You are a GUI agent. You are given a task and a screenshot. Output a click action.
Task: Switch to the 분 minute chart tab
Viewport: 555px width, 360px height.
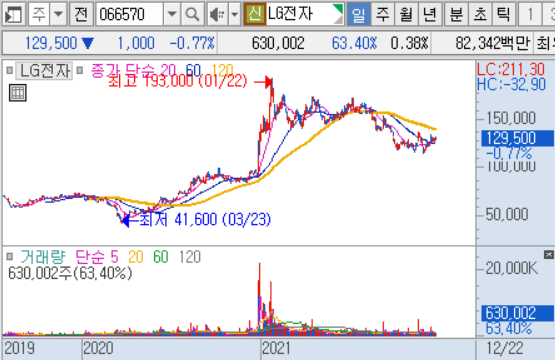pos(456,15)
